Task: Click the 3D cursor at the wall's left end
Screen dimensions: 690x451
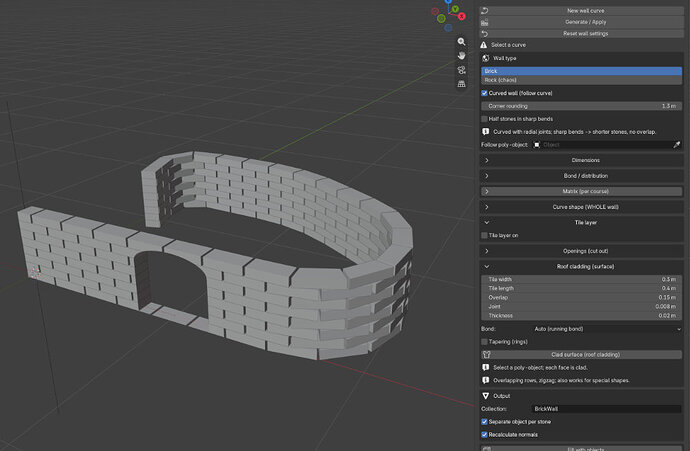Action: [35, 272]
